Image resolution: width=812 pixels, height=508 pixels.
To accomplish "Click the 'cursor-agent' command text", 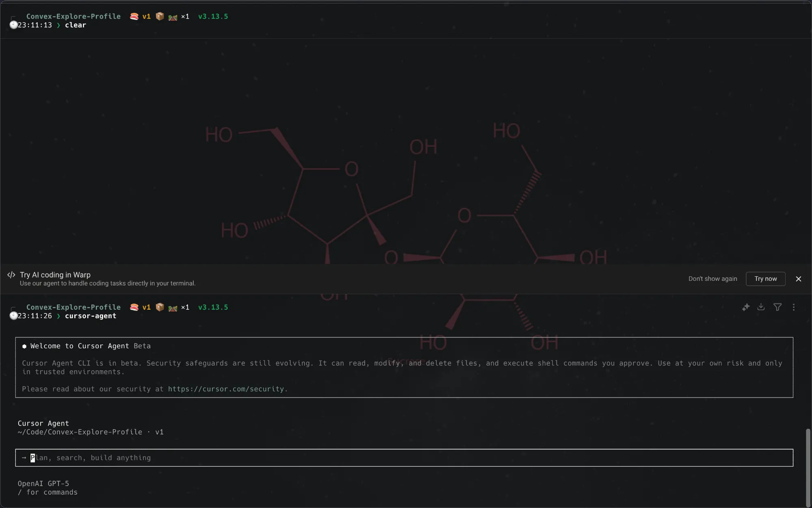I will click(91, 316).
